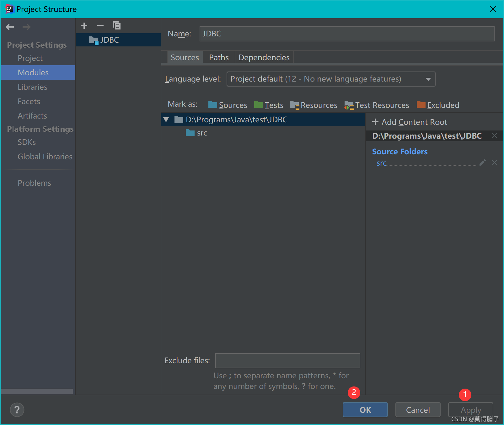Switch to the Dependencies tab
This screenshot has height=425, width=504.
pyautogui.click(x=264, y=57)
